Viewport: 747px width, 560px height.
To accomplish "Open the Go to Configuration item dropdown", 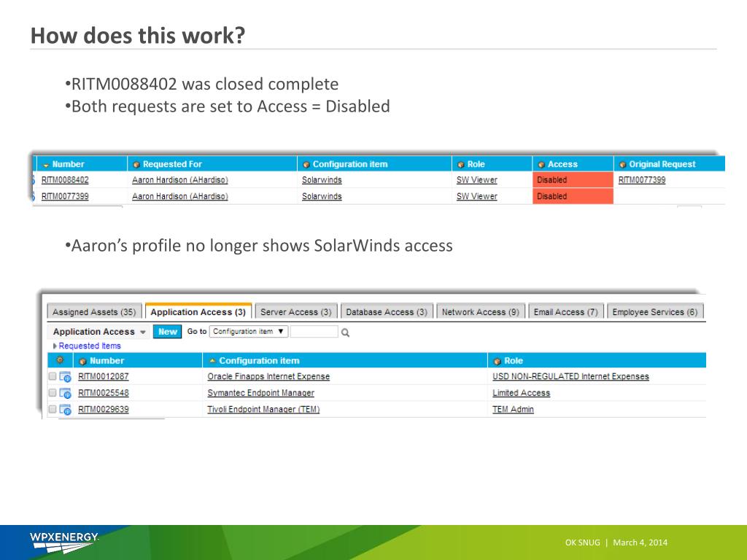I will tap(249, 332).
